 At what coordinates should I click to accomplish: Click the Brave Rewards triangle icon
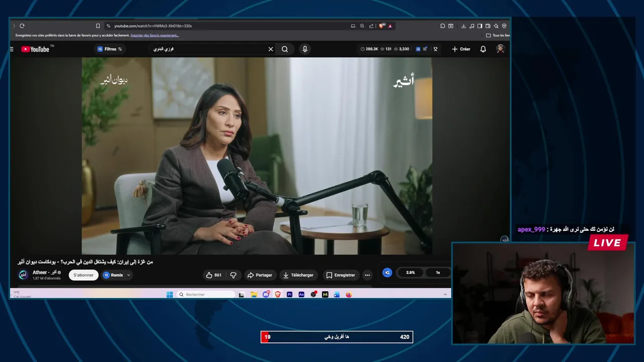(390, 26)
